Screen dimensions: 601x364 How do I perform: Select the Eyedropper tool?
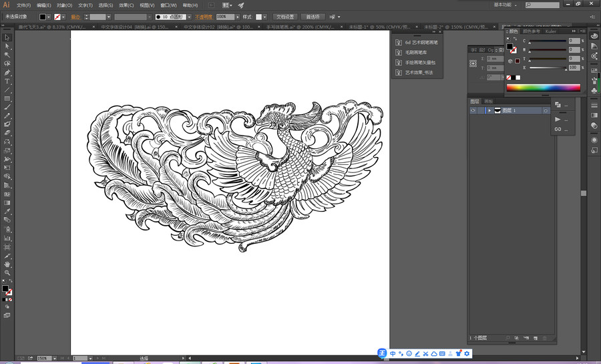[x=7, y=212]
